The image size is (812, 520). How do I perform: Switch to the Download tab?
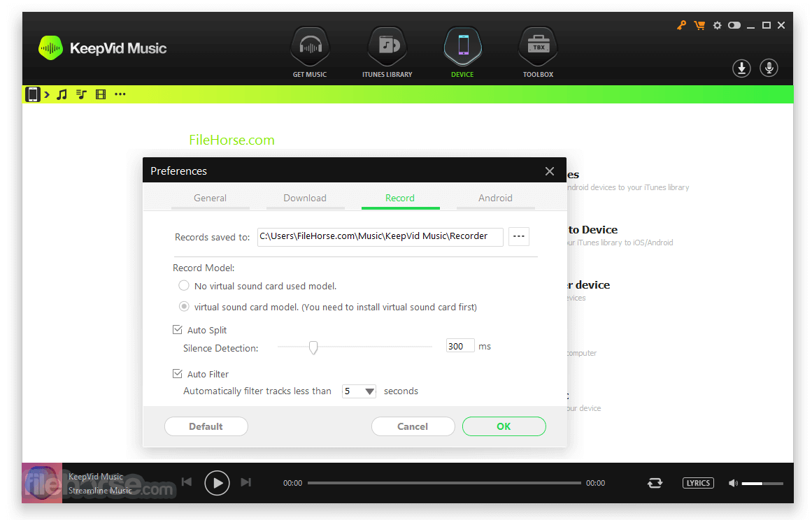305,198
